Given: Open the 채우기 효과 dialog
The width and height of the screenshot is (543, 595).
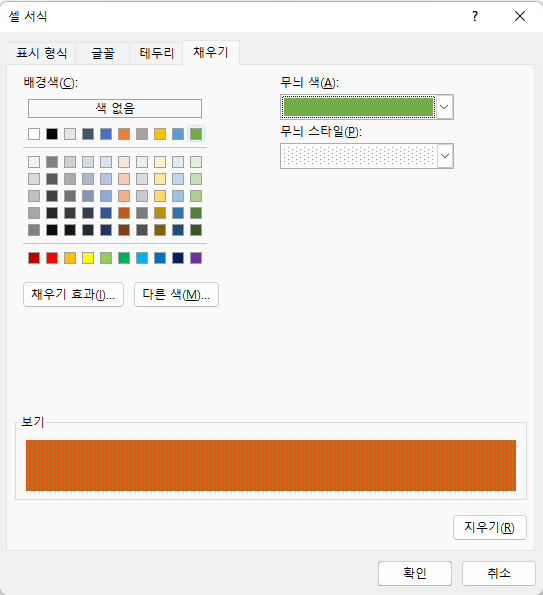Looking at the screenshot, I should (73, 294).
